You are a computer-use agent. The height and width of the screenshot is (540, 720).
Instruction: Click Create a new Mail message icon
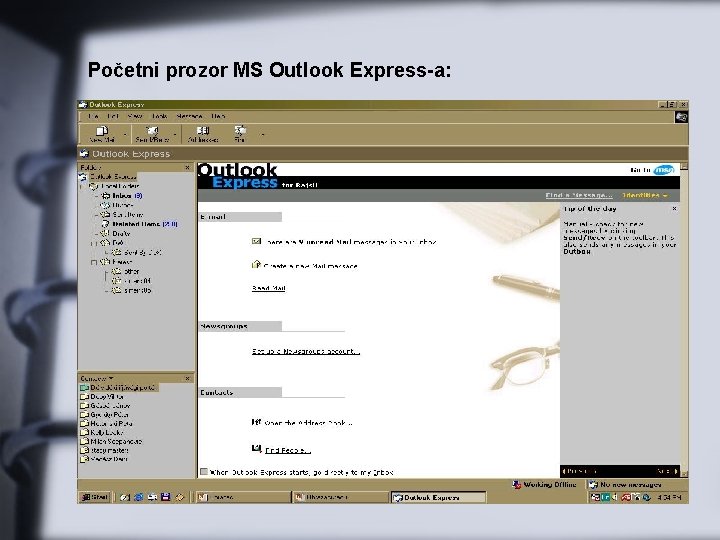[x=256, y=265]
